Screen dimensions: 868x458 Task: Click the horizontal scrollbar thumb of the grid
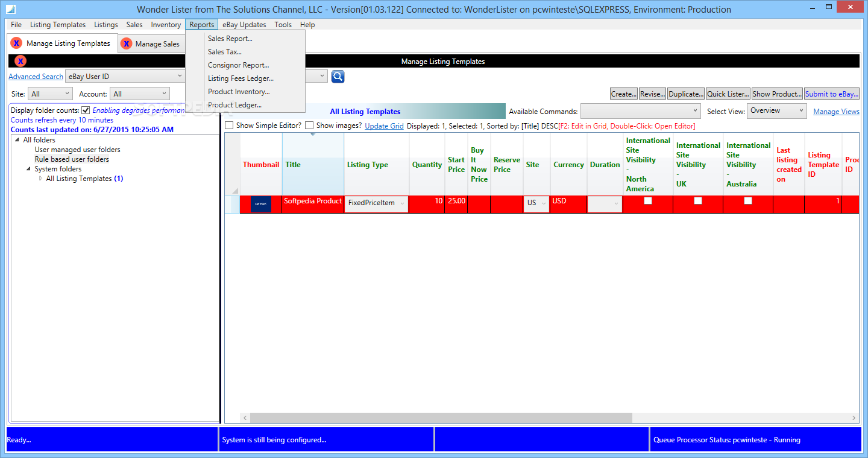click(441, 418)
